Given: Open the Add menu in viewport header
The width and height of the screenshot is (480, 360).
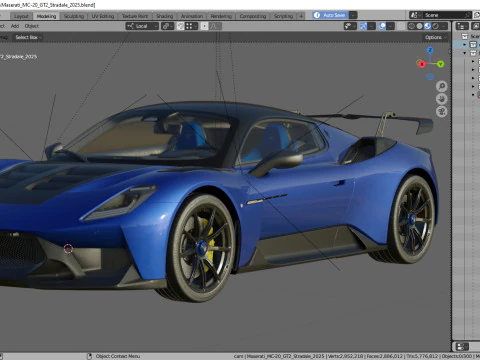Looking at the screenshot, I should coord(15,26).
